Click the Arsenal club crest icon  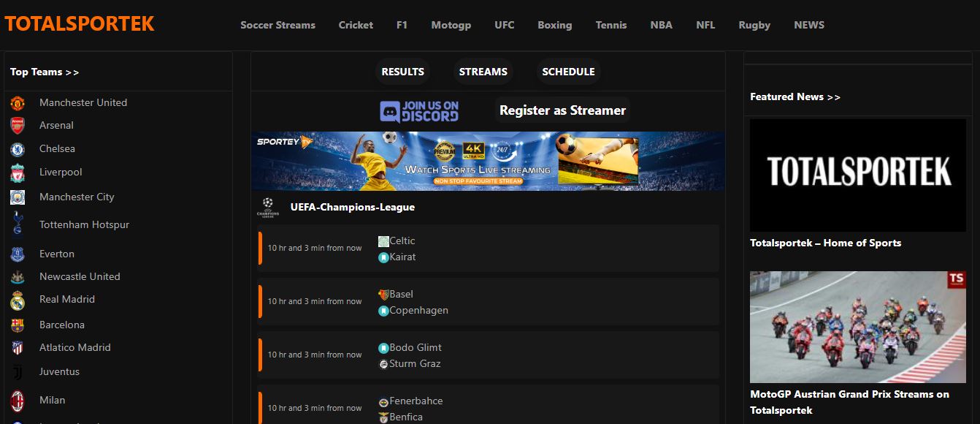coord(18,126)
